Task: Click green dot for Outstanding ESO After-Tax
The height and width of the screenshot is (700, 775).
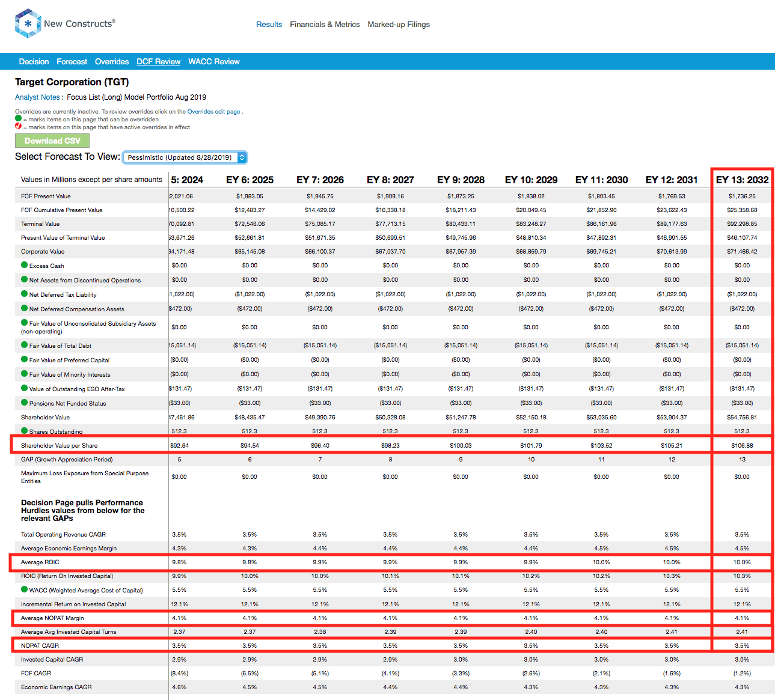Action: pos(25,388)
